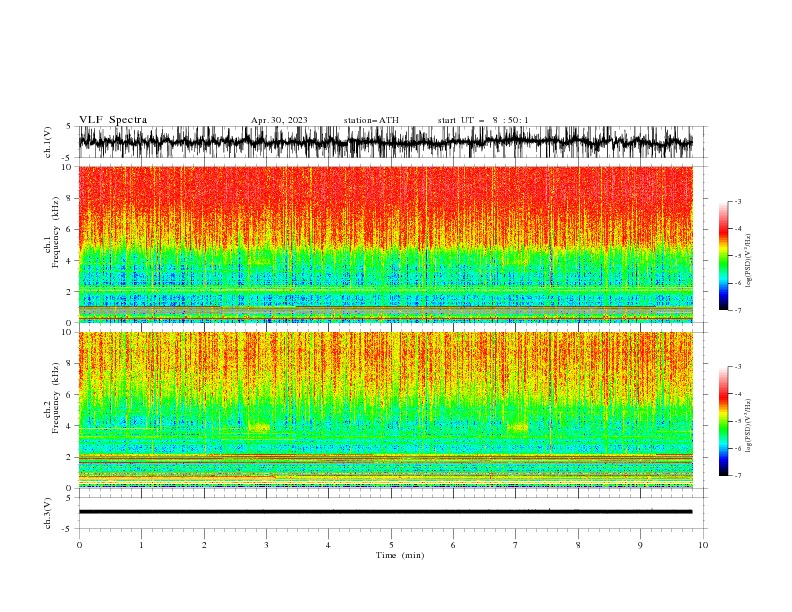Click the "VLF Spectra" plot title
Viewport: 792px width, 612px height.
pos(113,120)
